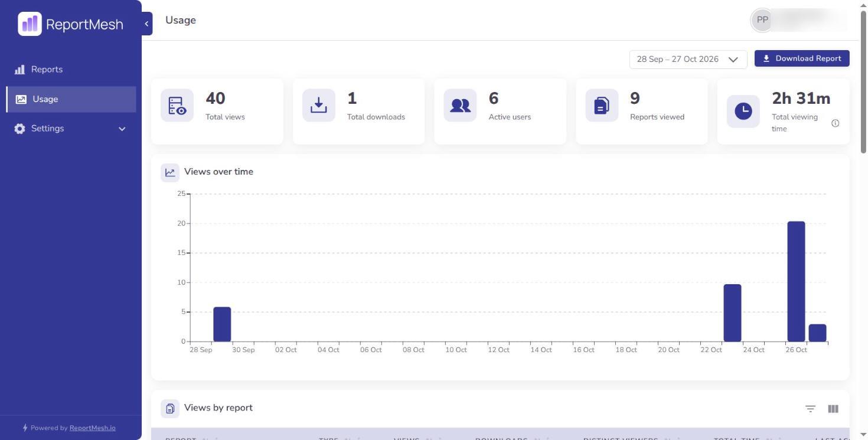Click the Views over time chart icon

coord(170,172)
